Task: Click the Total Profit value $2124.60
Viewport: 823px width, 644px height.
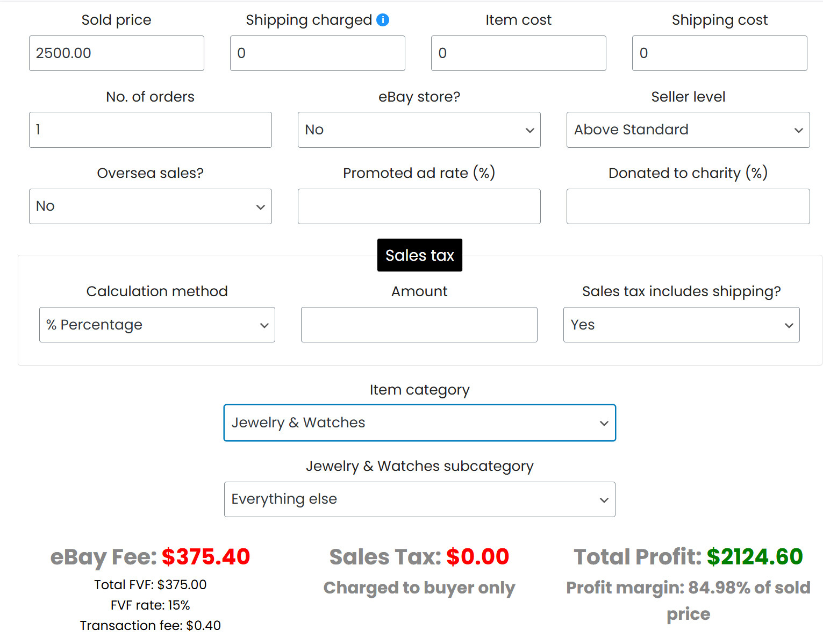Action: (x=755, y=557)
